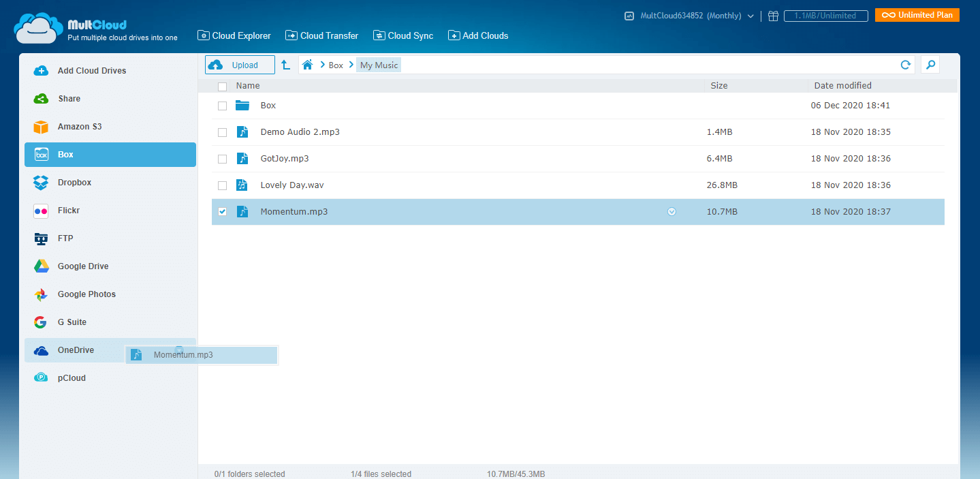This screenshot has width=980, height=479.
Task: Click the gift box icon
Action: point(773,16)
